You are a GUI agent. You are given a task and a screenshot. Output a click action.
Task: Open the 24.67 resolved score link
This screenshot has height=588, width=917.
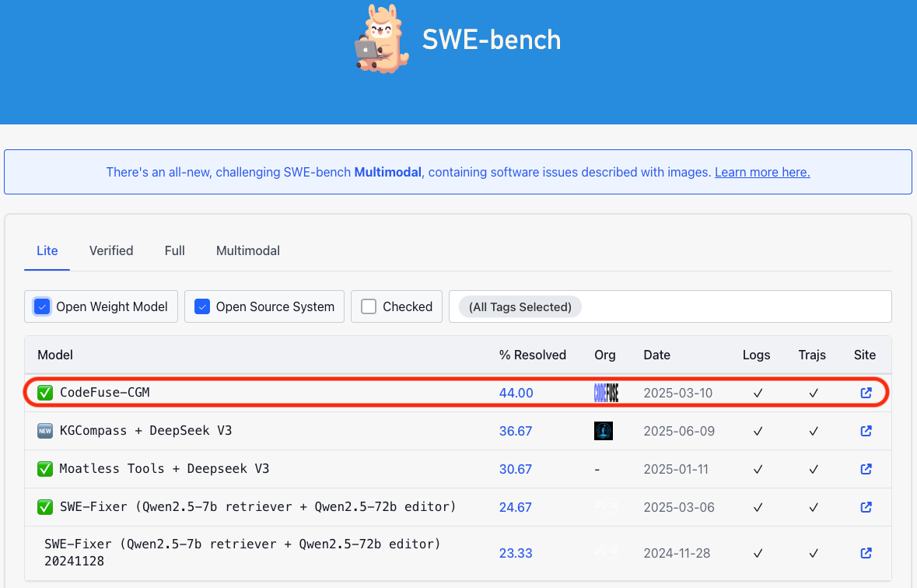(x=515, y=507)
